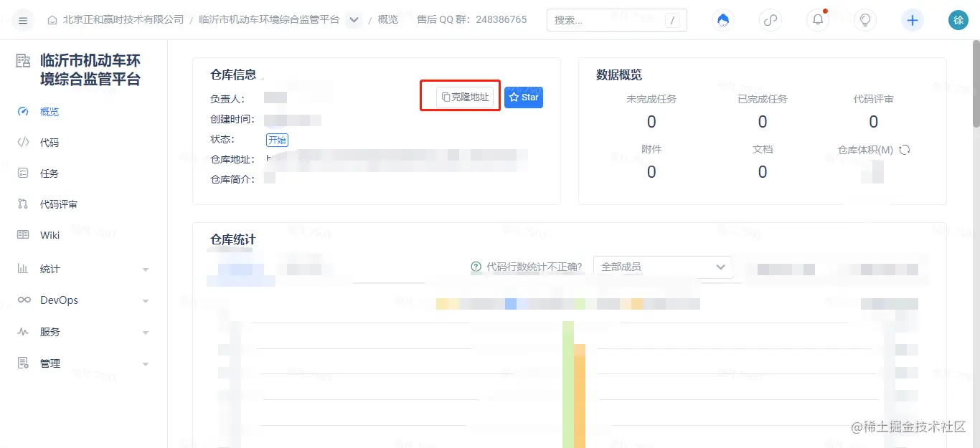Screen dimensions: 980x448
Task: Click the 售后 QQ 群: 248386765 text
Action: pyautogui.click(x=472, y=20)
